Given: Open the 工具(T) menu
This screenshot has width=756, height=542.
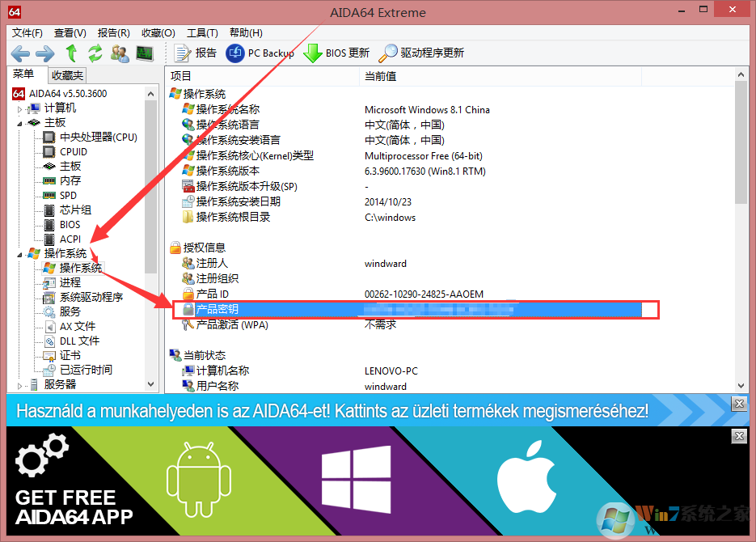Looking at the screenshot, I should (x=201, y=33).
